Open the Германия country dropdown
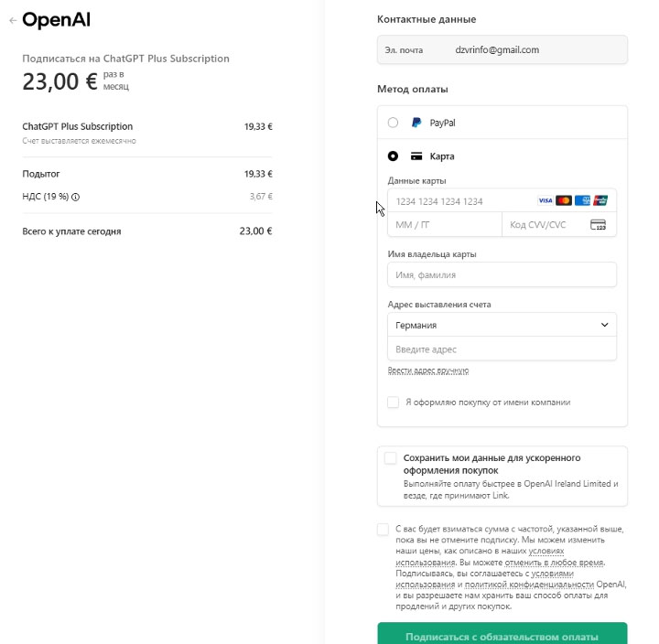The height and width of the screenshot is (644, 659). 502,325
